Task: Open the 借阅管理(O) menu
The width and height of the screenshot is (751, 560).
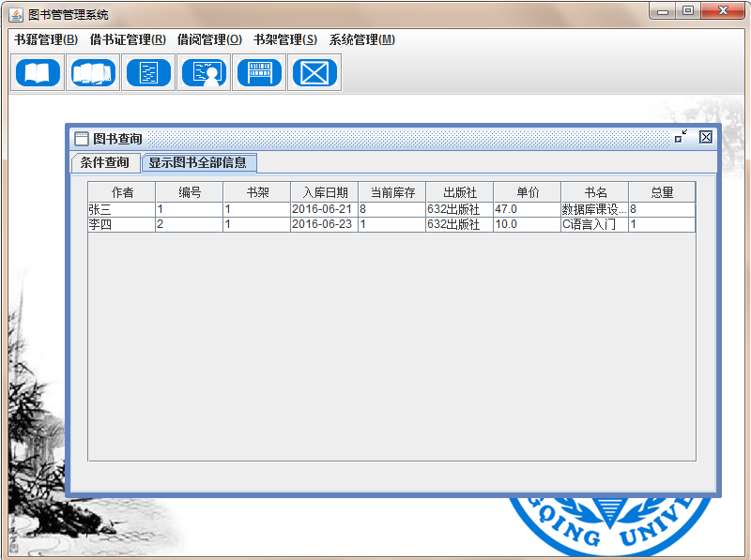Action: click(209, 39)
